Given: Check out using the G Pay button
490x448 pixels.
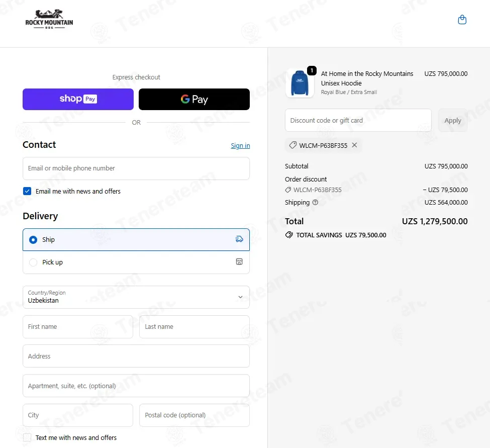Looking at the screenshot, I should 194,99.
